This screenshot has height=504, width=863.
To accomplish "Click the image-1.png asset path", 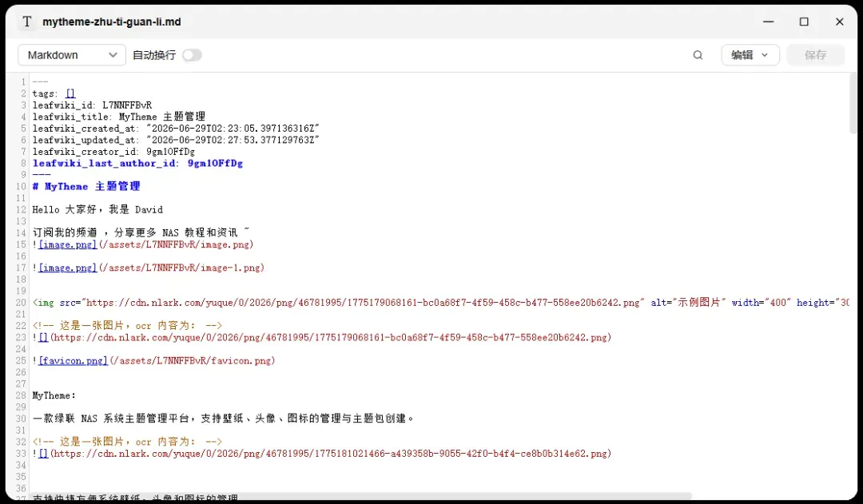I will tap(181, 268).
